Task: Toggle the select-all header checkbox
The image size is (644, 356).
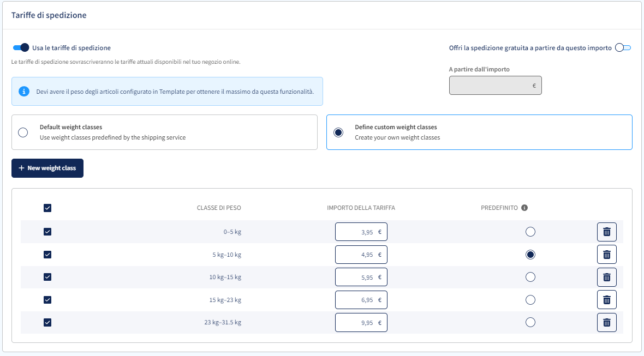Action: click(x=47, y=208)
